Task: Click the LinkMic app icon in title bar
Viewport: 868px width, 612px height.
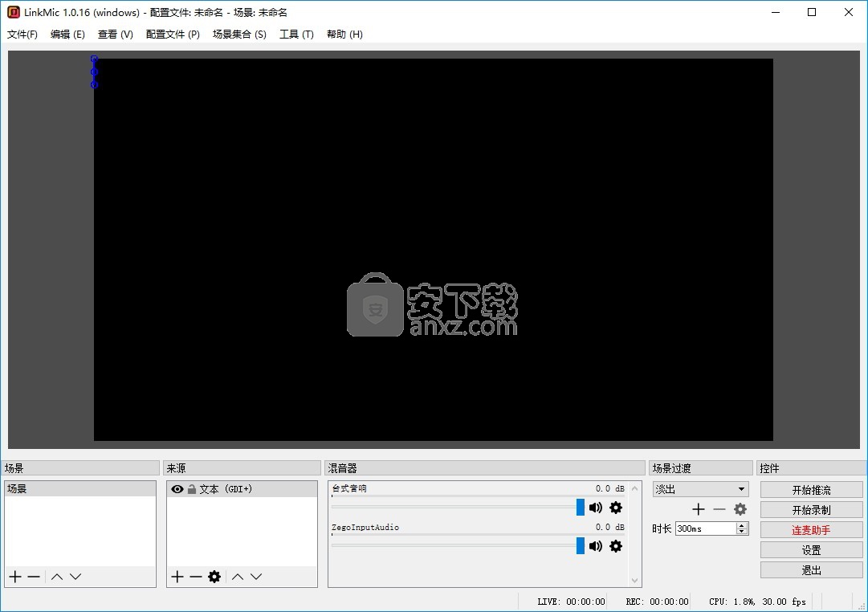Action: (x=14, y=12)
